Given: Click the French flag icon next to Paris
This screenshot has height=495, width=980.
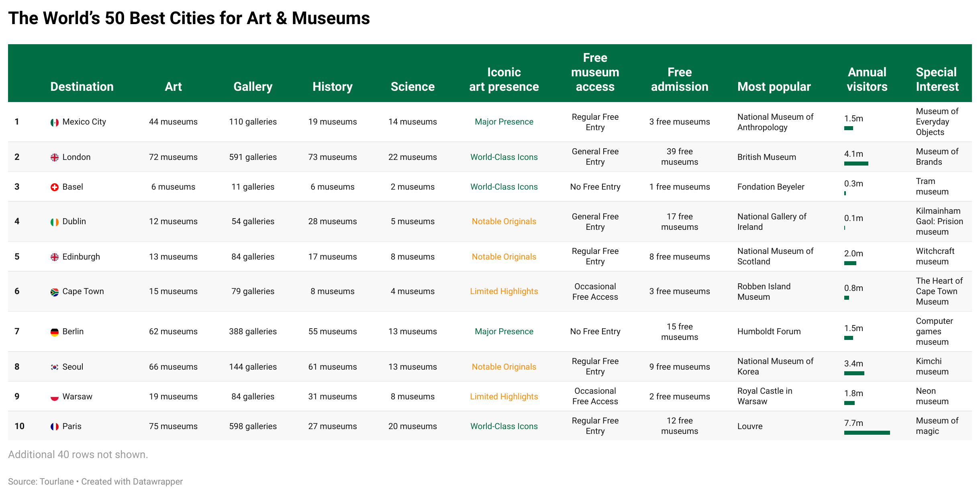Looking at the screenshot, I should 55,427.
